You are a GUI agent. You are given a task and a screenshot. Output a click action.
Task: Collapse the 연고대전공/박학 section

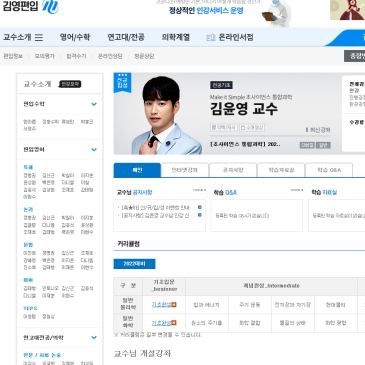point(94,337)
